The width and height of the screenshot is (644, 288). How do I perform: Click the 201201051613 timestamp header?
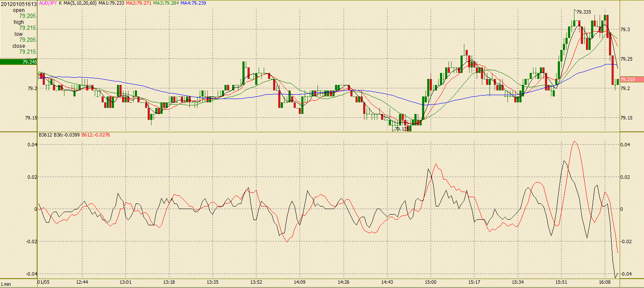18,3
